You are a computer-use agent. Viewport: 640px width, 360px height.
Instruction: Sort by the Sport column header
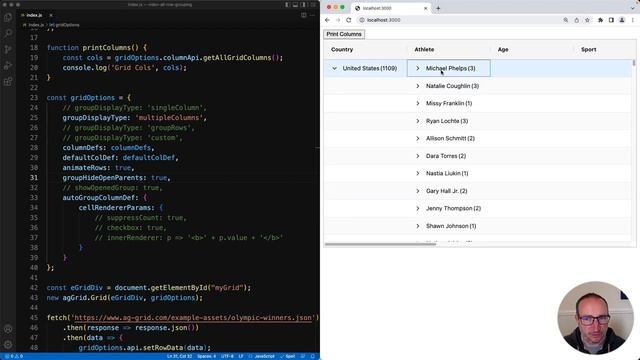coord(589,49)
